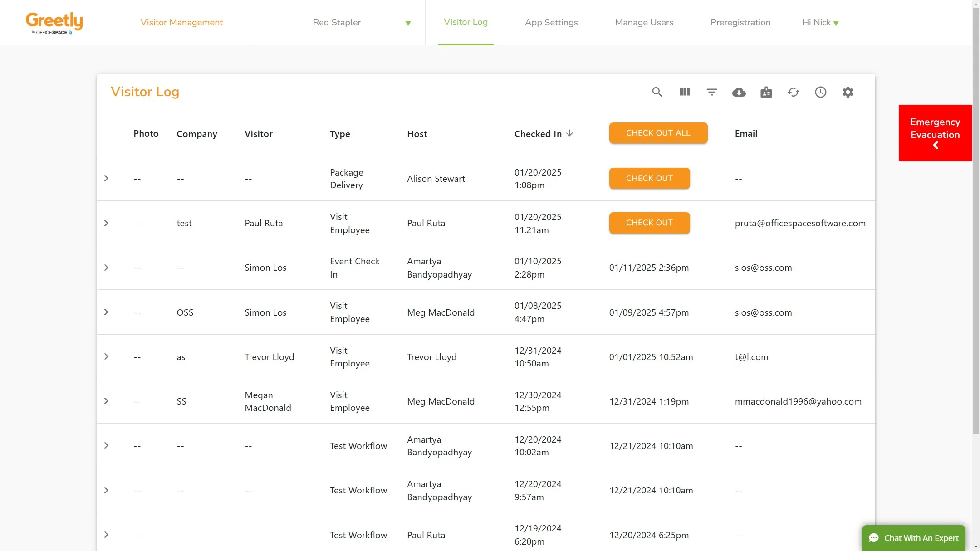Click the Greetly logo

coord(54,23)
